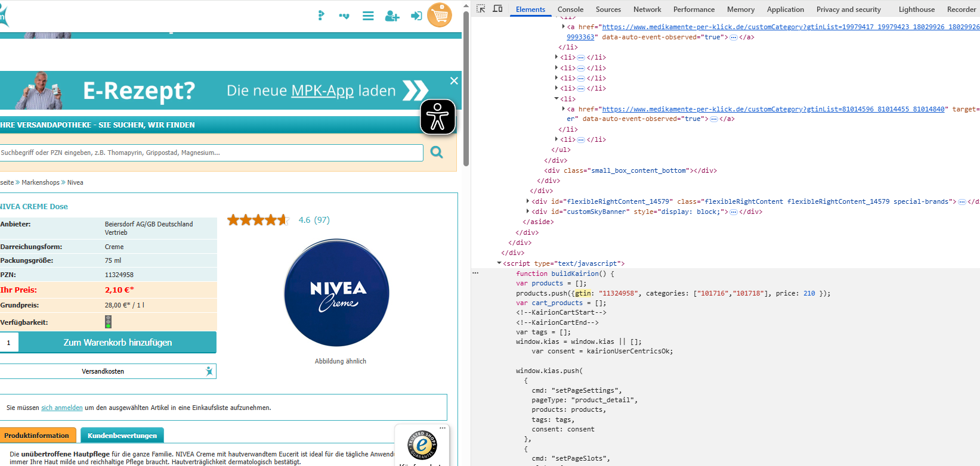Click the small_box_content_bottom div line

point(630,170)
